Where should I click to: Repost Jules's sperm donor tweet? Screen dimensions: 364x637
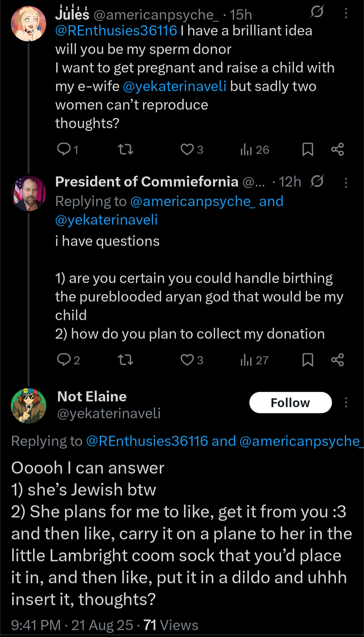point(126,149)
